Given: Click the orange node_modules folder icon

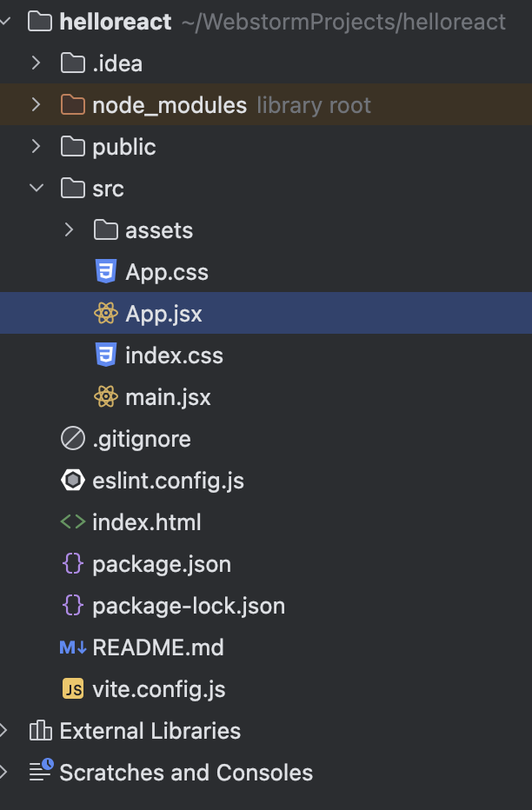Looking at the screenshot, I should click(x=73, y=105).
